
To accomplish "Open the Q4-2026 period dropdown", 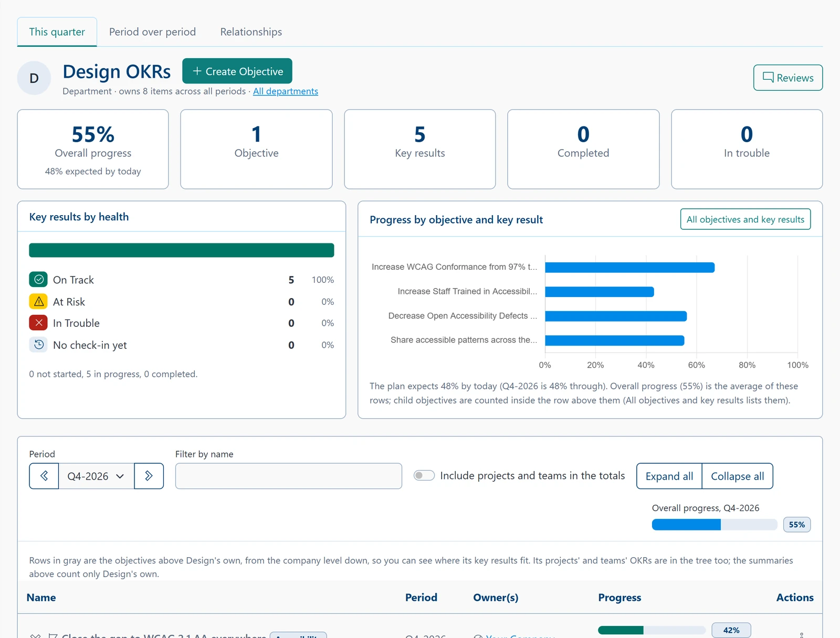I will [96, 476].
